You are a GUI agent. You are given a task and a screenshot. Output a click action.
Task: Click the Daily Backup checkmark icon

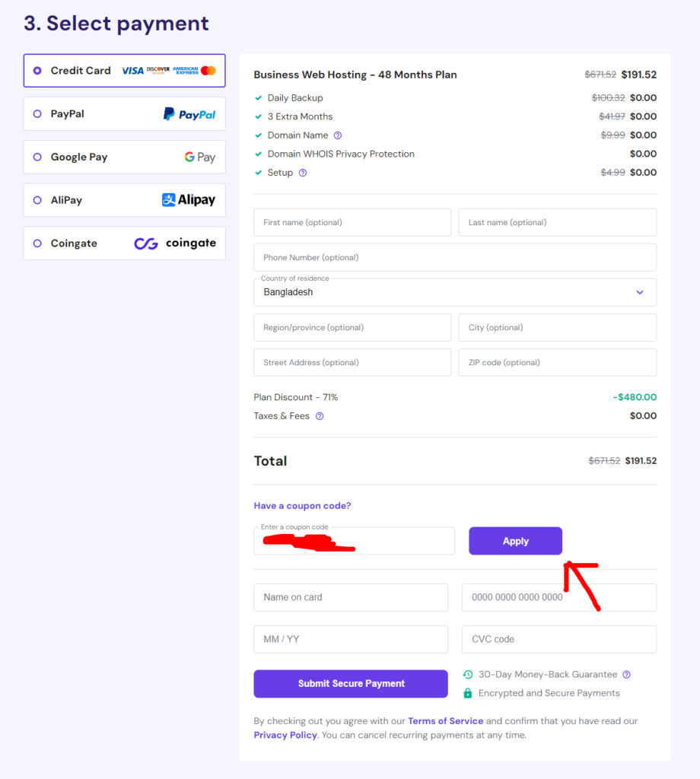click(x=259, y=98)
